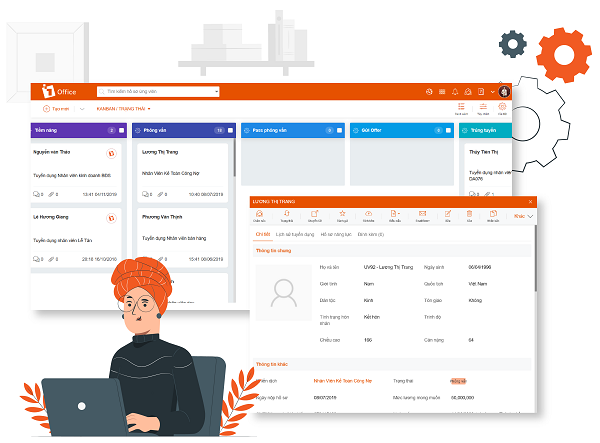Click the list view icon in top-right toolbar

click(461, 107)
